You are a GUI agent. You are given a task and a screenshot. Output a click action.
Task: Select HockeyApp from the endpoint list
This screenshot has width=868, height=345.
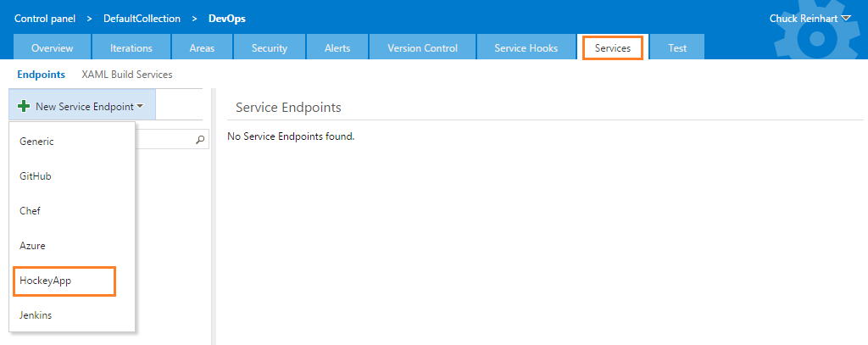point(64,281)
